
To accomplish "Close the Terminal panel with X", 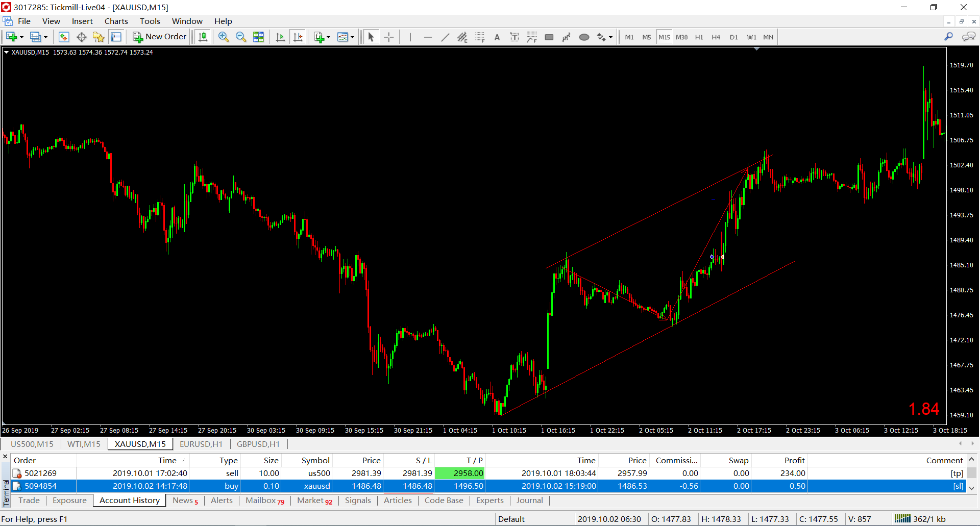I will pos(6,456).
